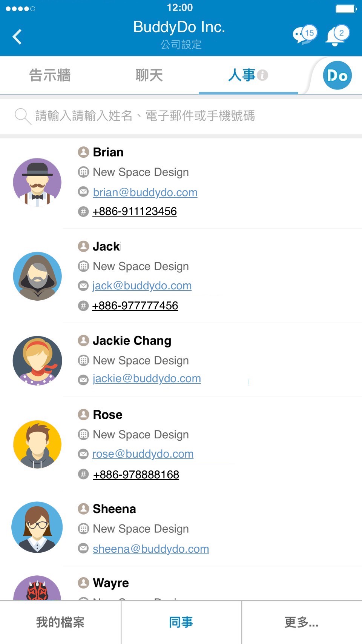Select the 人事 tab

coord(242,75)
